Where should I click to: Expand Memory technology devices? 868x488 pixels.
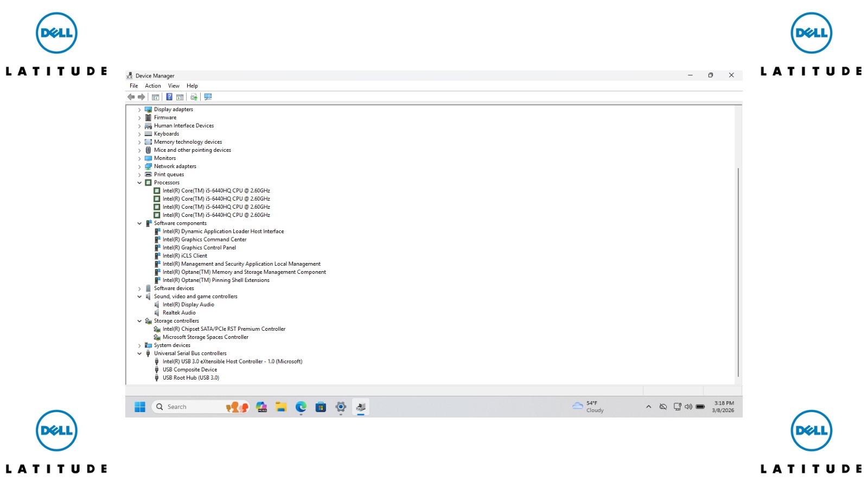click(139, 142)
